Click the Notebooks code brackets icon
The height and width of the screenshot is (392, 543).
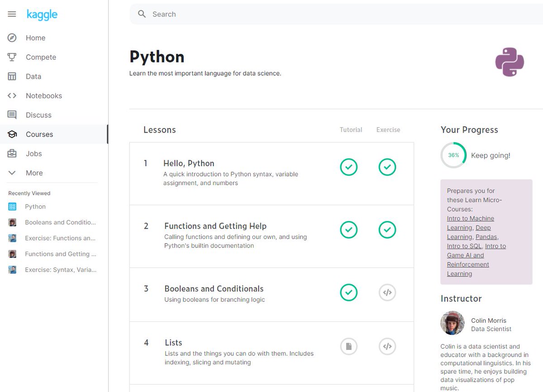pyautogui.click(x=12, y=96)
